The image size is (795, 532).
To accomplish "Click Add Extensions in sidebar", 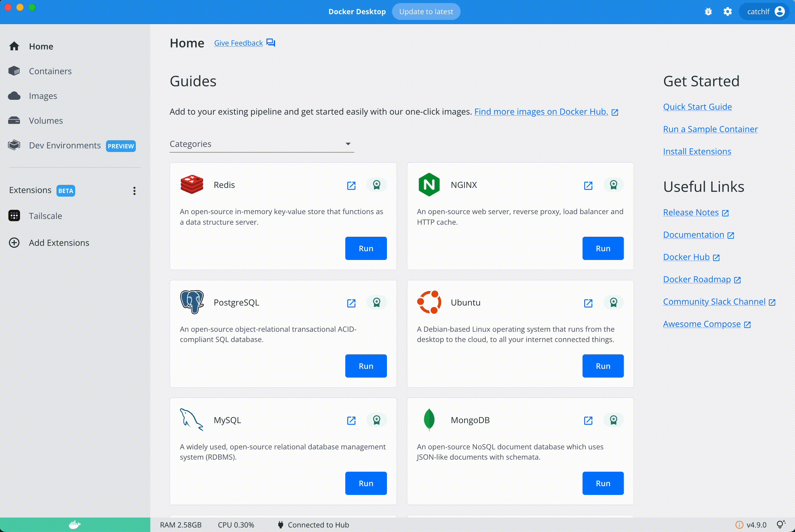I will coord(59,243).
